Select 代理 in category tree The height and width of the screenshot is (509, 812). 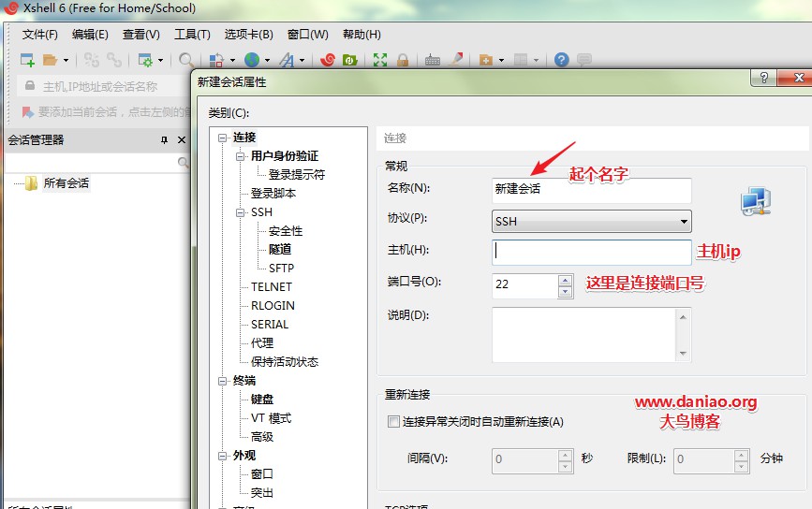click(x=262, y=343)
